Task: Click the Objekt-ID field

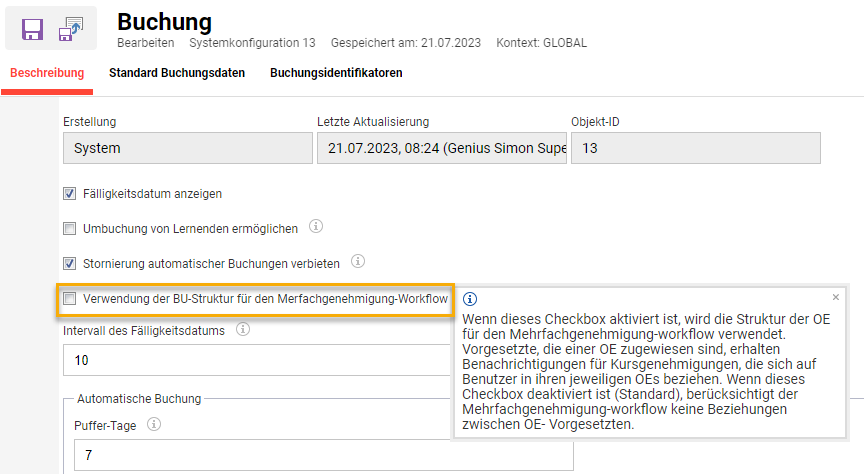Action: pos(695,149)
